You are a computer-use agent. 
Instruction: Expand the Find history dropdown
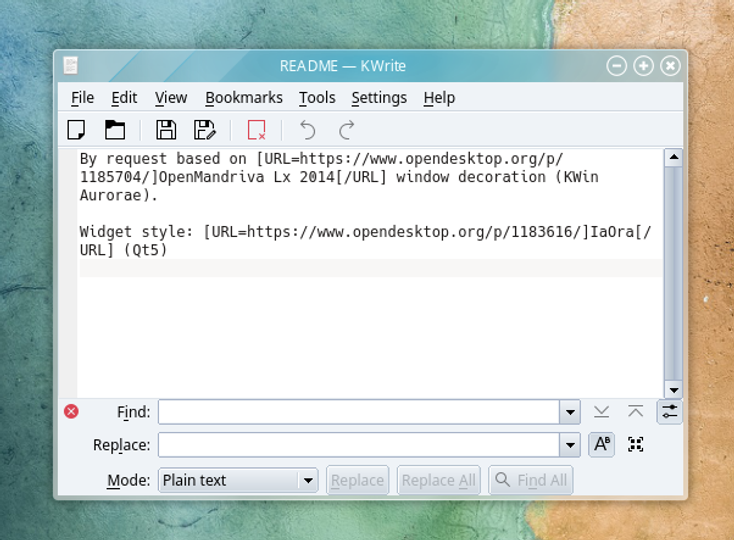[570, 412]
